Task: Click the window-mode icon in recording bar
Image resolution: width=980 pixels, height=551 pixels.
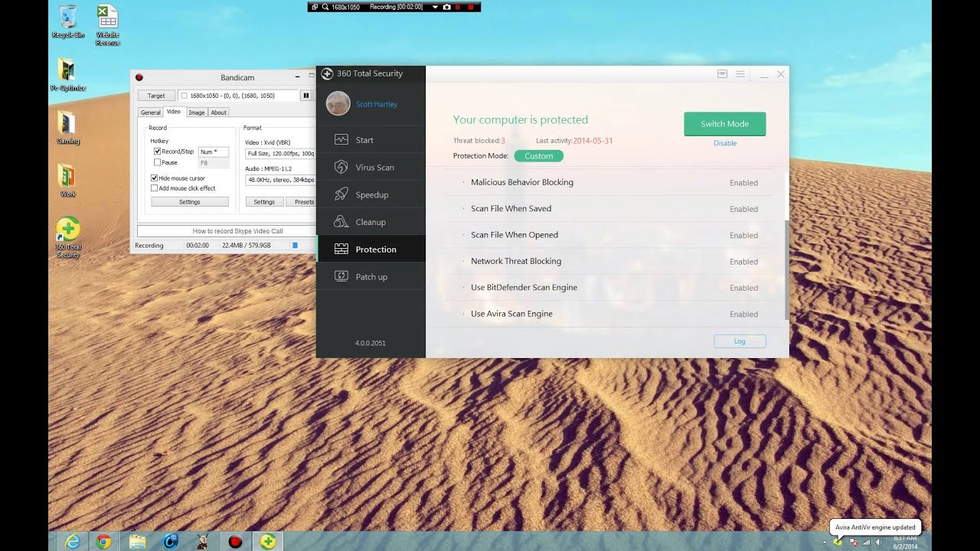Action: click(314, 7)
